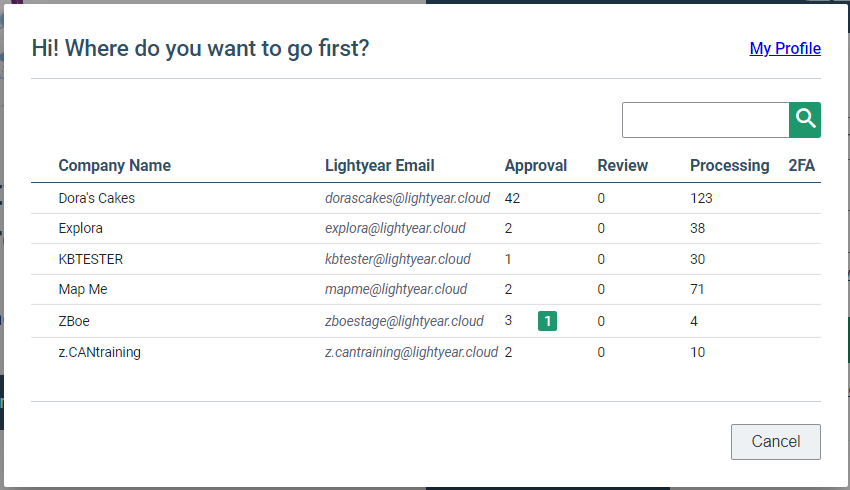This screenshot has width=850, height=490.
Task: Click the Approval column header
Action: click(x=536, y=166)
